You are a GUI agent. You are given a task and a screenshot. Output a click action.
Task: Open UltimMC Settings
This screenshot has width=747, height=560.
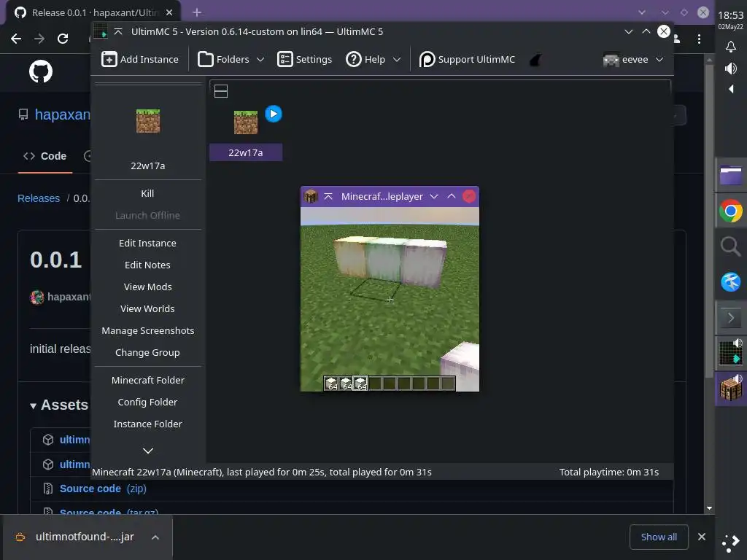(x=304, y=60)
